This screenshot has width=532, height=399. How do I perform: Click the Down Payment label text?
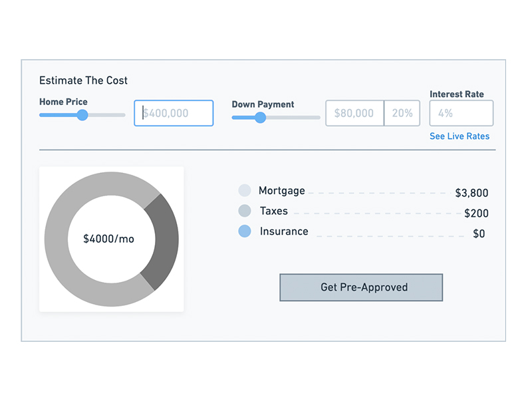click(x=263, y=104)
